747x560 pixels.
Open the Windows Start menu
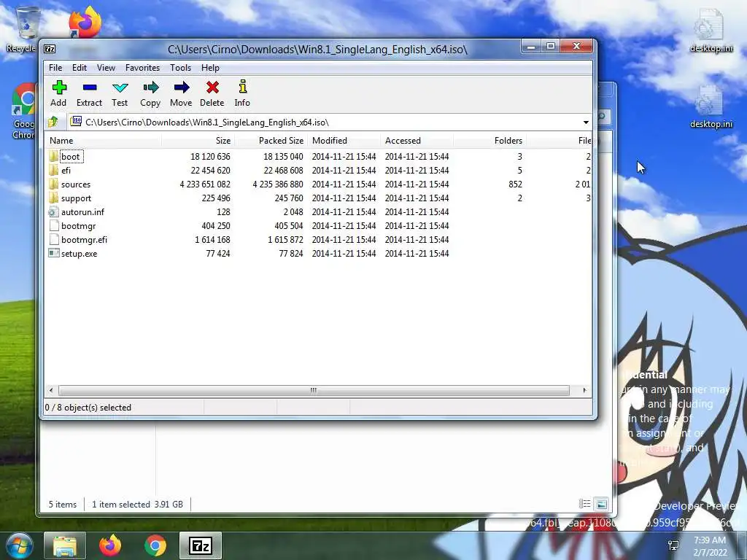[20, 545]
